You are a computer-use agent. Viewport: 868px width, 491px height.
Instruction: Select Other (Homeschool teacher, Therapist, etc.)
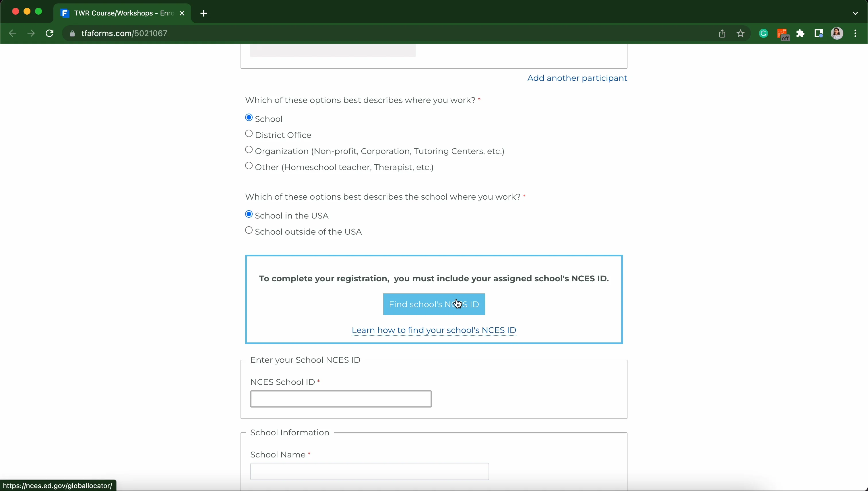click(249, 166)
